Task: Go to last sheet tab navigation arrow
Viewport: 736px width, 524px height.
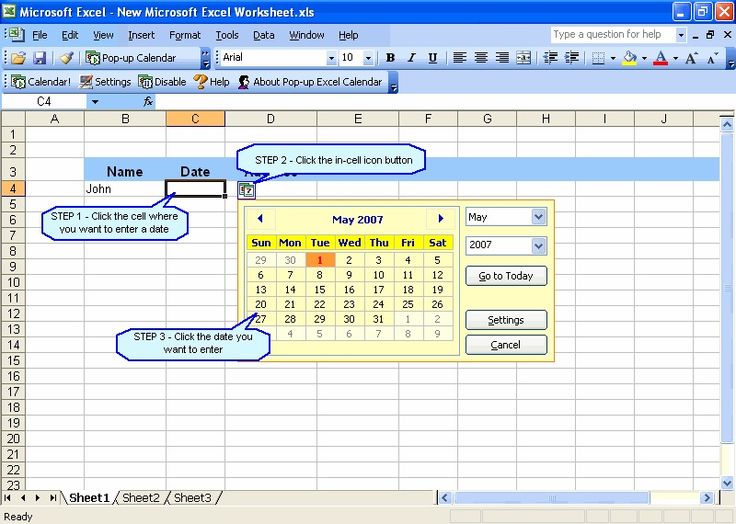Action: (53, 498)
